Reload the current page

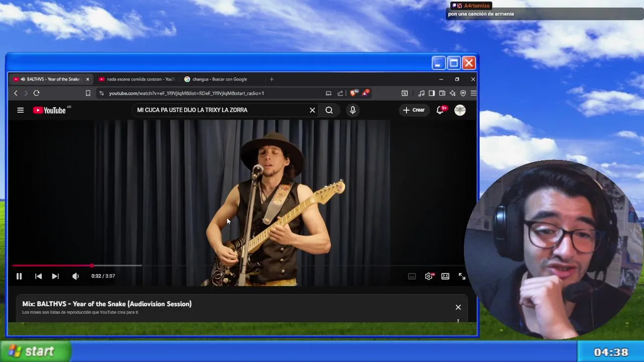click(36, 93)
